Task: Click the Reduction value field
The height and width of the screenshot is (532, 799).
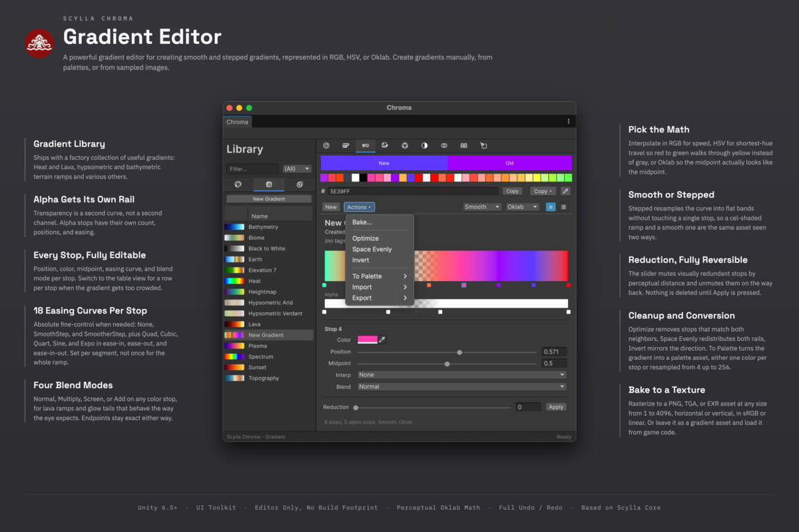Action: click(528, 407)
